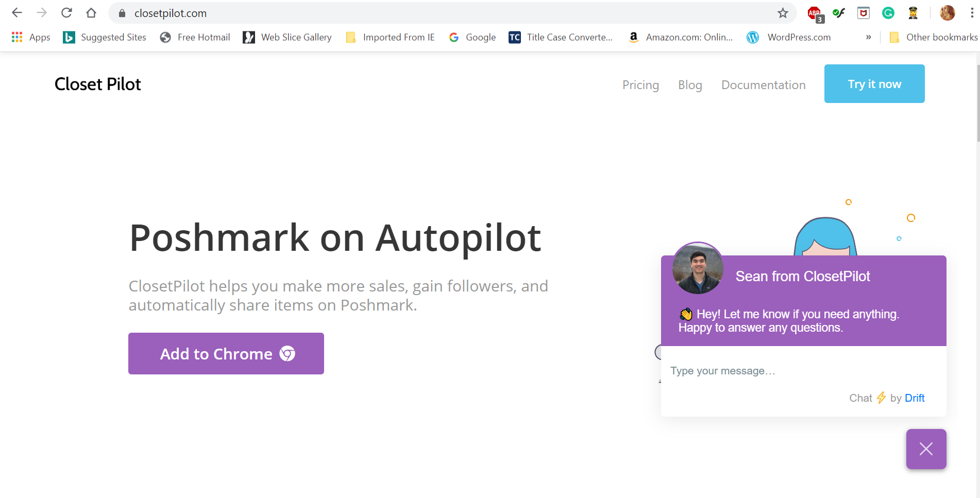Screen dimensions: 980x498
Task: Close the chat widget with the X button
Action: (926, 449)
